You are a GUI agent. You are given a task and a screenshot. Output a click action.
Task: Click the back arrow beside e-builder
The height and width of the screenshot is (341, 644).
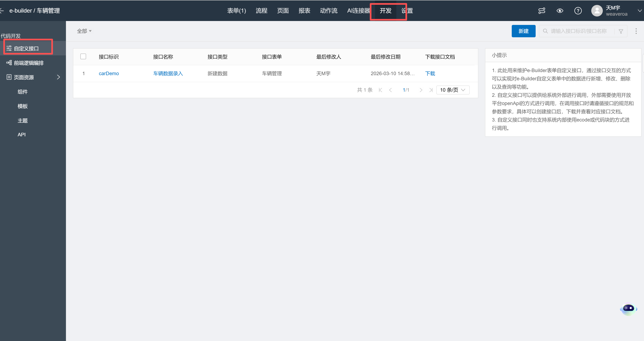2,11
